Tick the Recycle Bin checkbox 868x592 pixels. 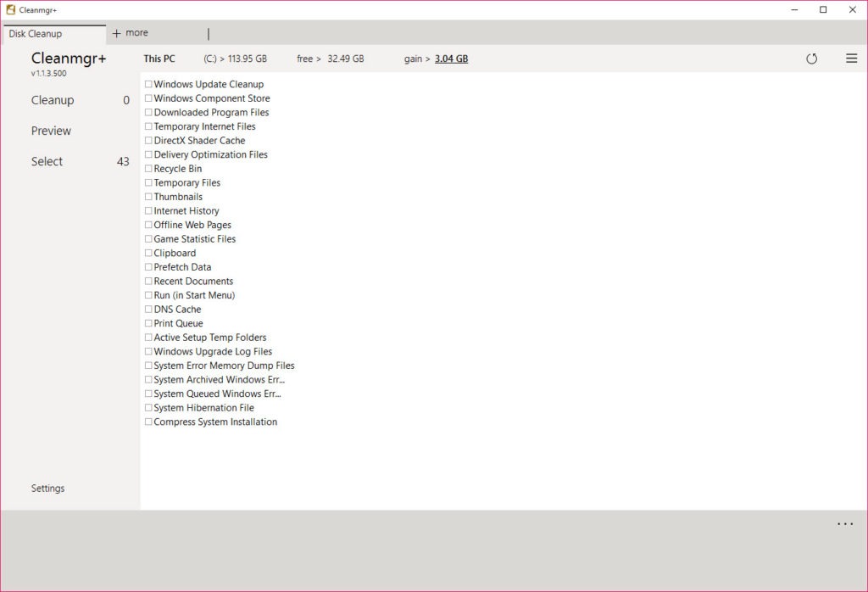[x=148, y=168]
